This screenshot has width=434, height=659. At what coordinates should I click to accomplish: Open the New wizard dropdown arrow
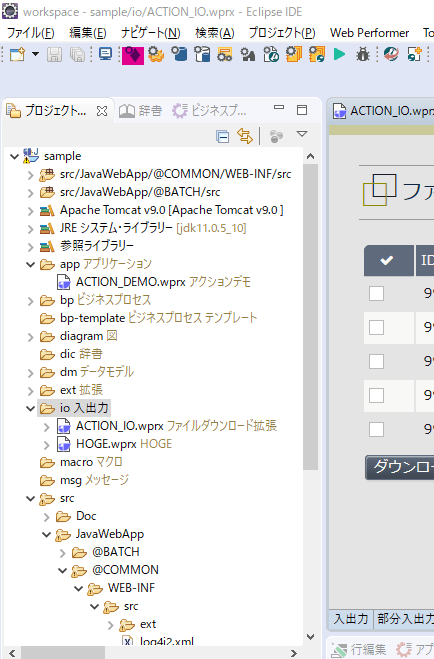click(x=36, y=54)
